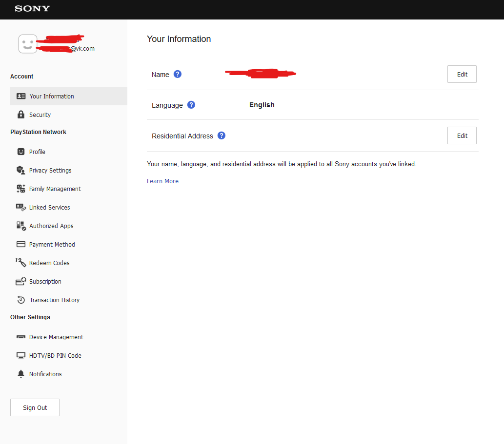Viewport: 504px width, 444px height.
Task: Click the Privacy Settings shield icon
Action: tap(21, 170)
